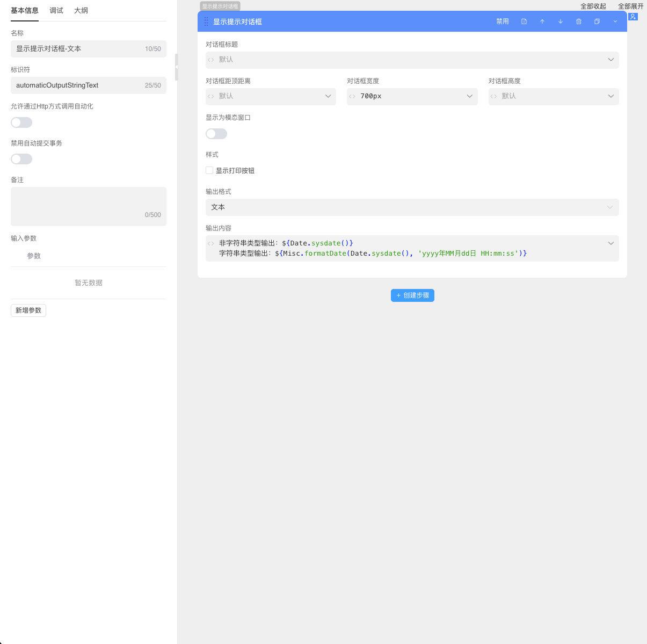Click the 新增参数 button
Screen dimensions: 647x644
[x=28, y=310]
